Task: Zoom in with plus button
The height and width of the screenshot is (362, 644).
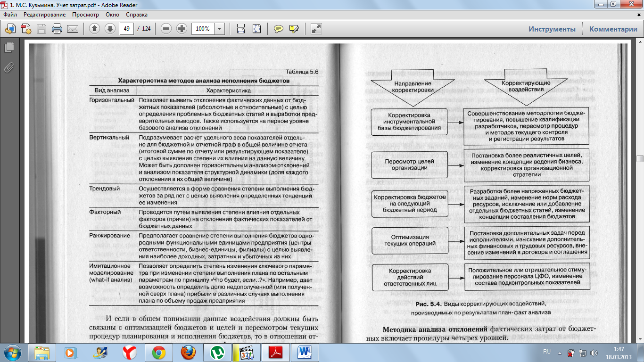Action: [182, 29]
